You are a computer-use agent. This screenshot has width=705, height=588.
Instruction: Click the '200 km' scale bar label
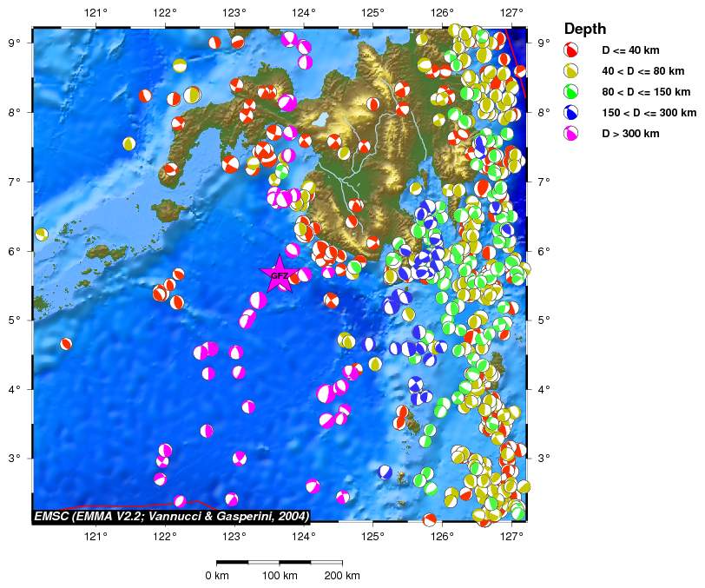[x=341, y=575]
